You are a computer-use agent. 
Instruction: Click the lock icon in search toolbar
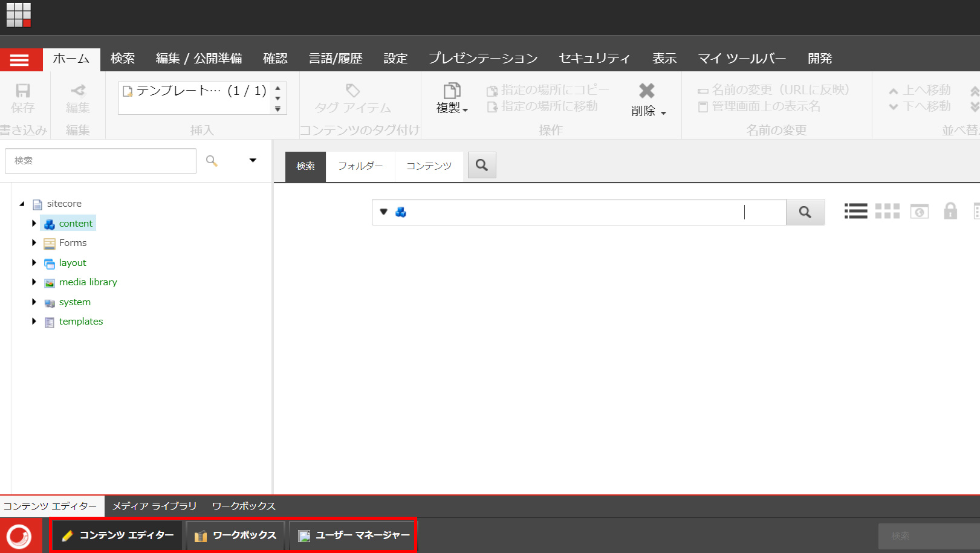pyautogui.click(x=950, y=211)
